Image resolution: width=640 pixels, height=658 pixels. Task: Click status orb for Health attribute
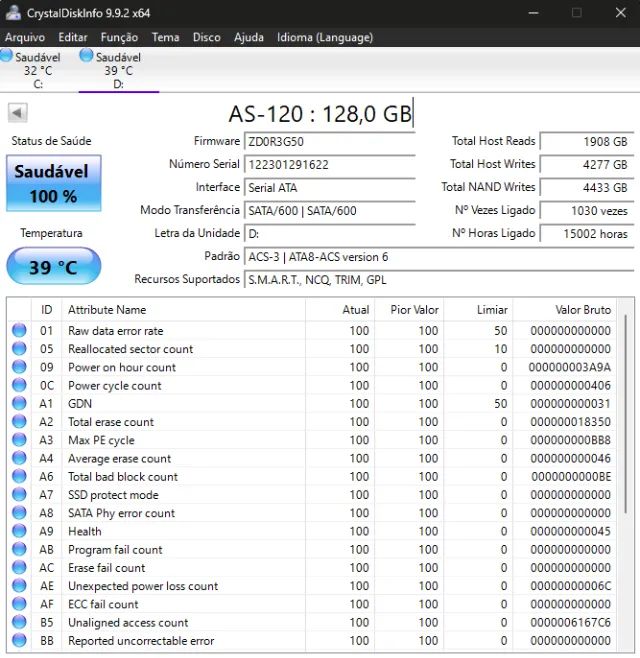pos(19,531)
